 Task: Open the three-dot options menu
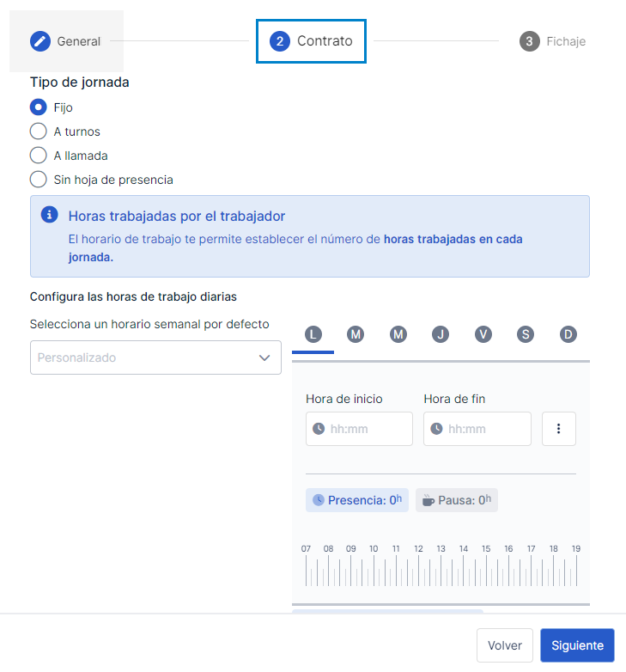click(x=558, y=429)
